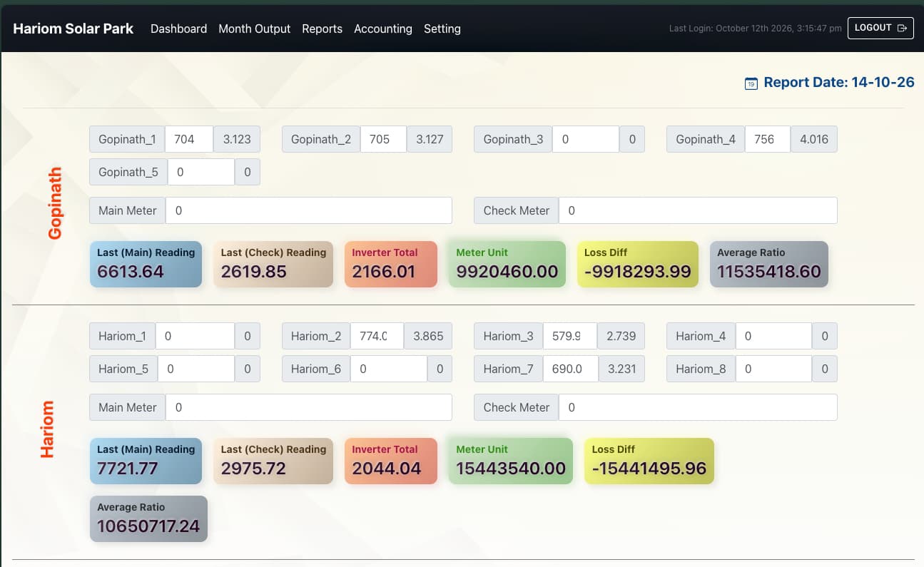Select the Gopinath Inverter Total card 2166.01
924x567 pixels.
(391, 264)
